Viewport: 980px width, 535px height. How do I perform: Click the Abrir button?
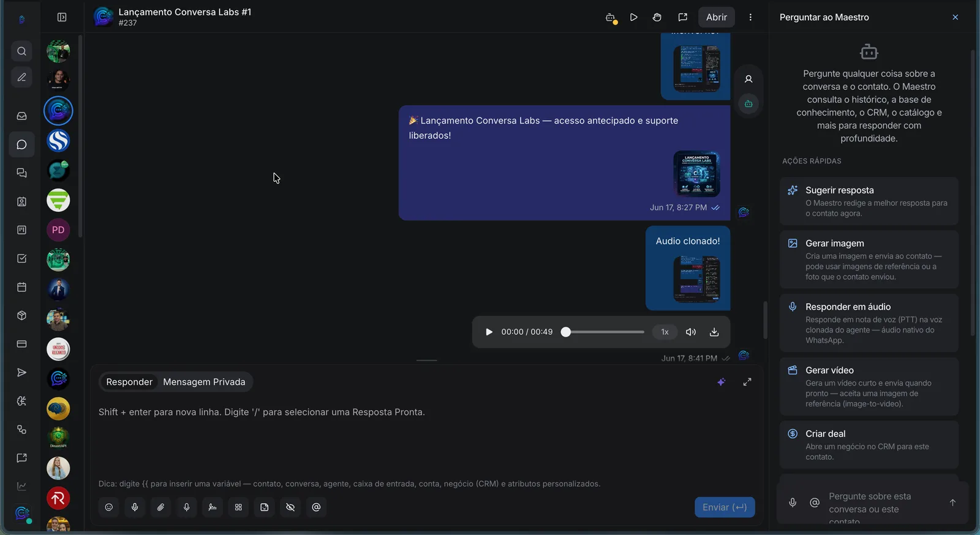pyautogui.click(x=717, y=17)
